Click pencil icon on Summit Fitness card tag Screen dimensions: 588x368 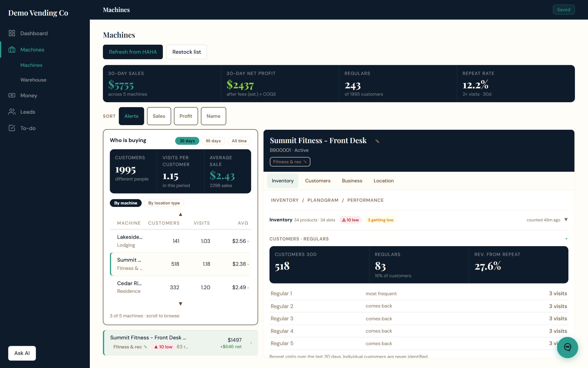(145, 347)
